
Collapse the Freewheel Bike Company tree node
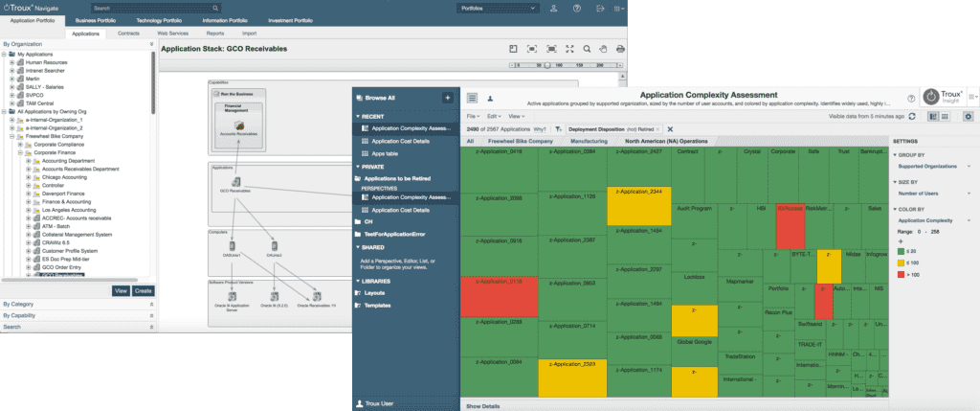[x=11, y=136]
